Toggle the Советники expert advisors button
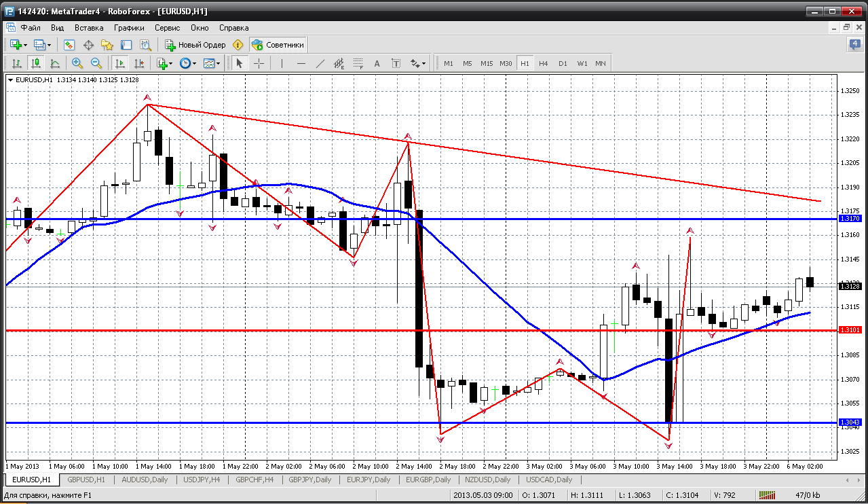This screenshot has height=504, width=868. coord(278,45)
